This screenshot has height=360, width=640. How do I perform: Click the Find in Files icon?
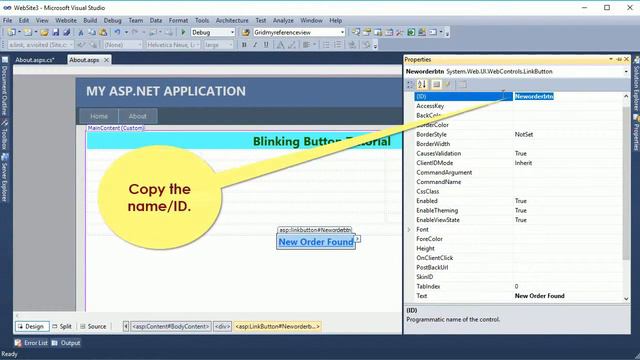(x=246, y=32)
